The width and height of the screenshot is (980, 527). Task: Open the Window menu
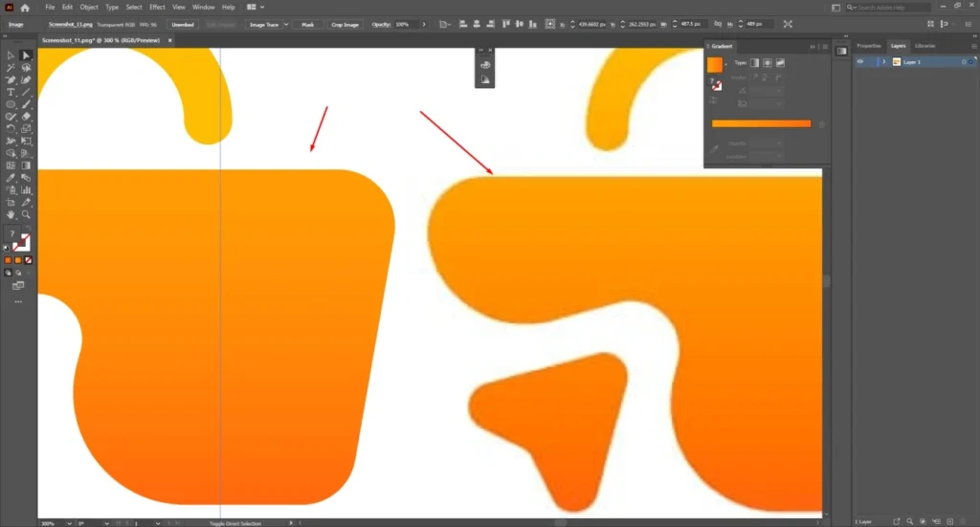pyautogui.click(x=203, y=8)
